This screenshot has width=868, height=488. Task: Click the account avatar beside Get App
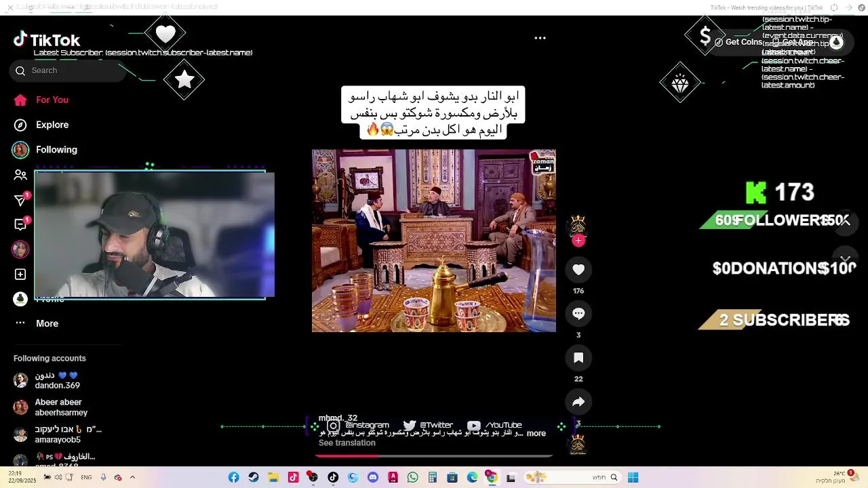pos(836,42)
